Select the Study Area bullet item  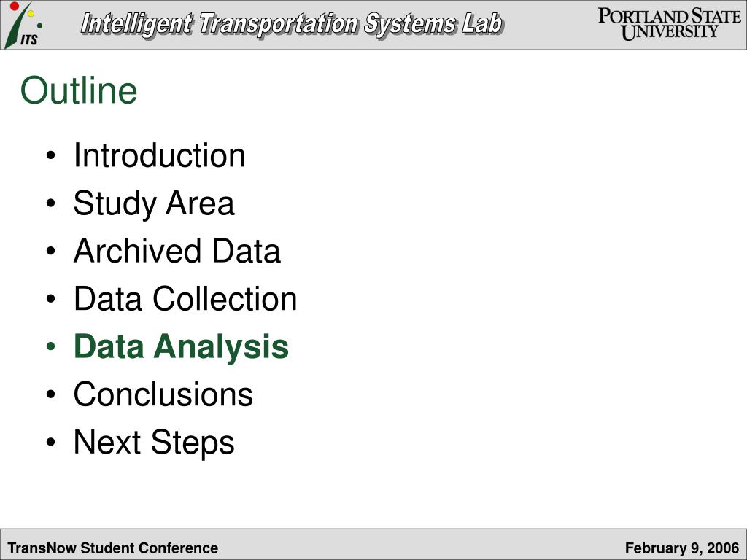(x=154, y=203)
